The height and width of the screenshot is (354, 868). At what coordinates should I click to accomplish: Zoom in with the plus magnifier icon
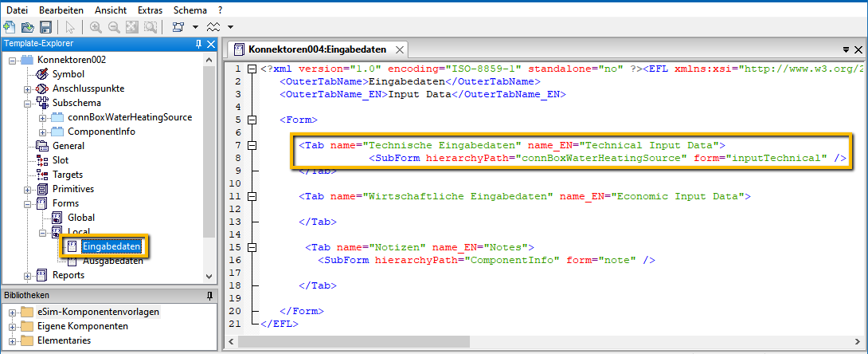pyautogui.click(x=96, y=26)
